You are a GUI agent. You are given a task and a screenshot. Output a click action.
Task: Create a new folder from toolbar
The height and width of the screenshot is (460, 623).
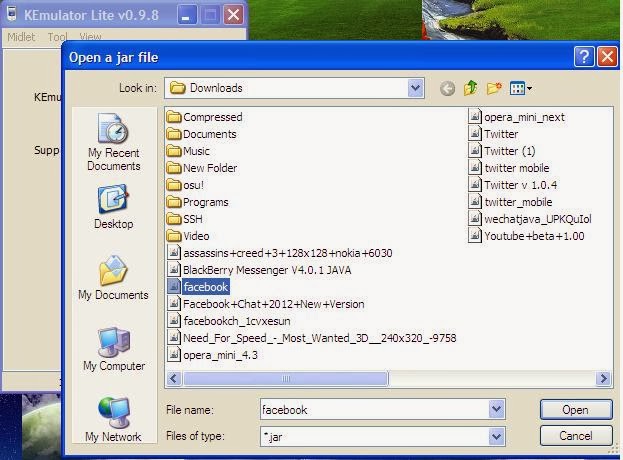point(494,88)
